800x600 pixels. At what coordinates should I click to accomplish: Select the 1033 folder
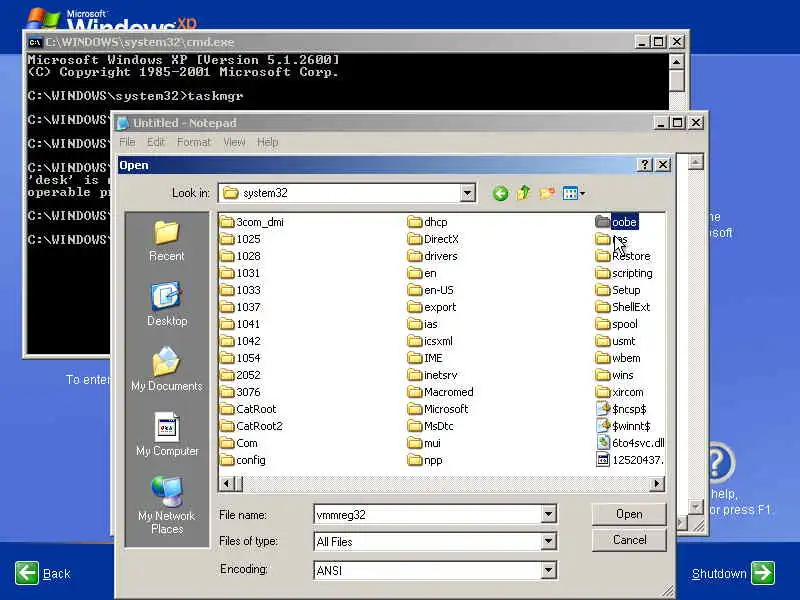(x=241, y=290)
